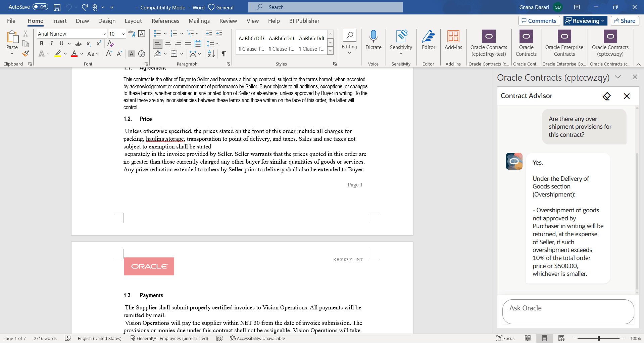
Task: Click the 2716 words count
Action: coord(45,338)
